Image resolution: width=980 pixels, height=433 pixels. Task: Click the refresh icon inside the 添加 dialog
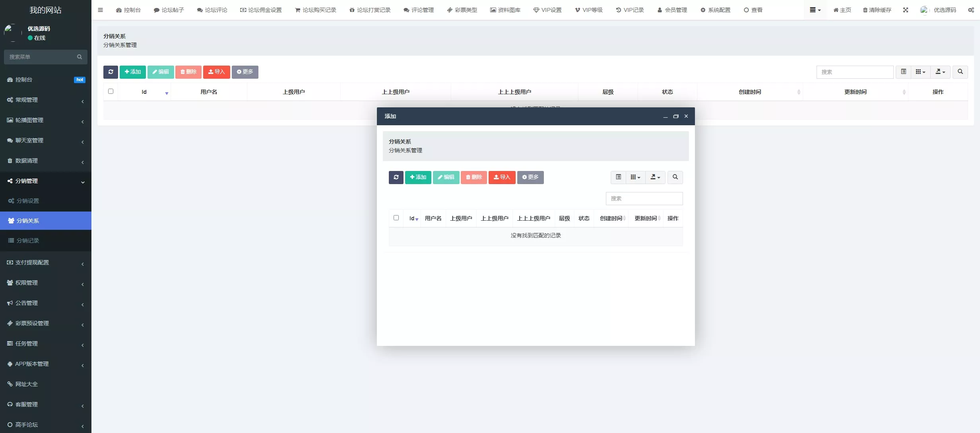(396, 177)
